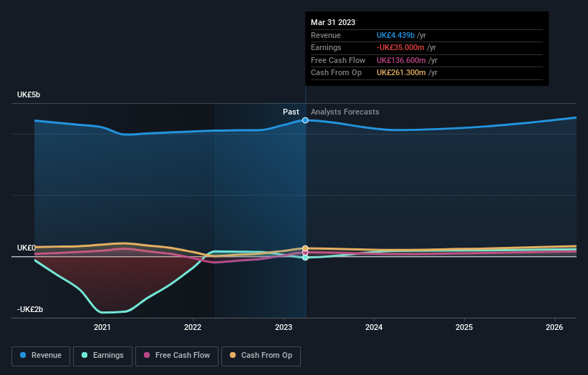Click the -UK£35.000m earnings value
This screenshot has height=375, width=588.
tap(400, 47)
